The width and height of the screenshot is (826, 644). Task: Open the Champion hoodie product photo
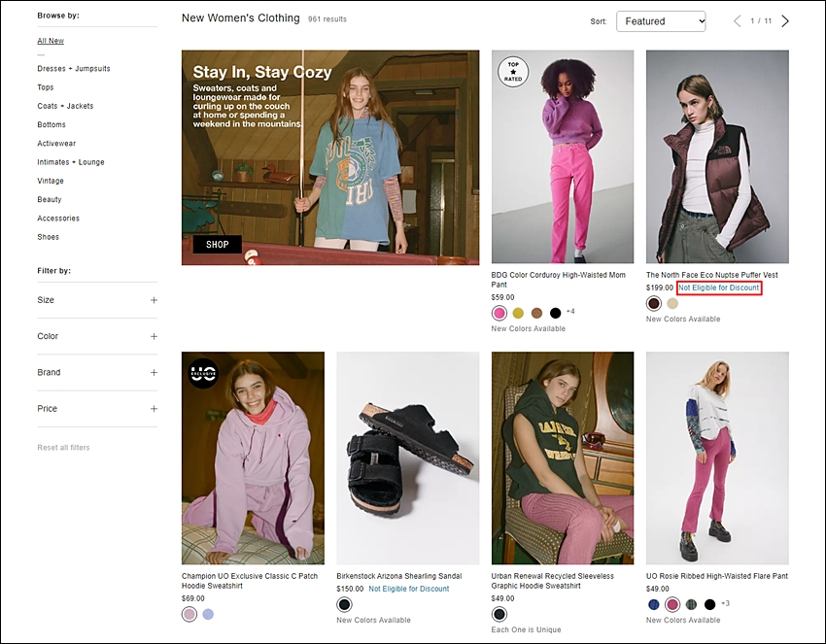coord(253,458)
